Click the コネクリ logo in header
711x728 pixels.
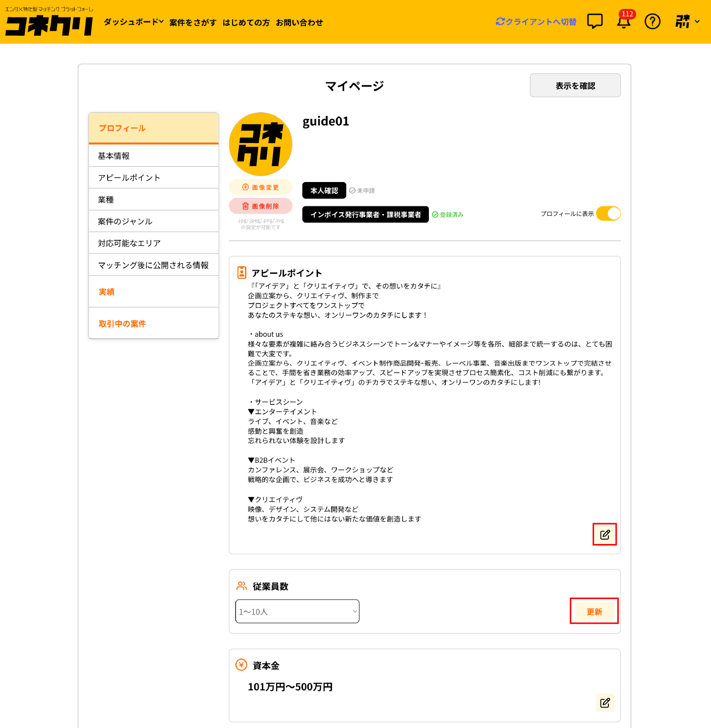click(49, 25)
